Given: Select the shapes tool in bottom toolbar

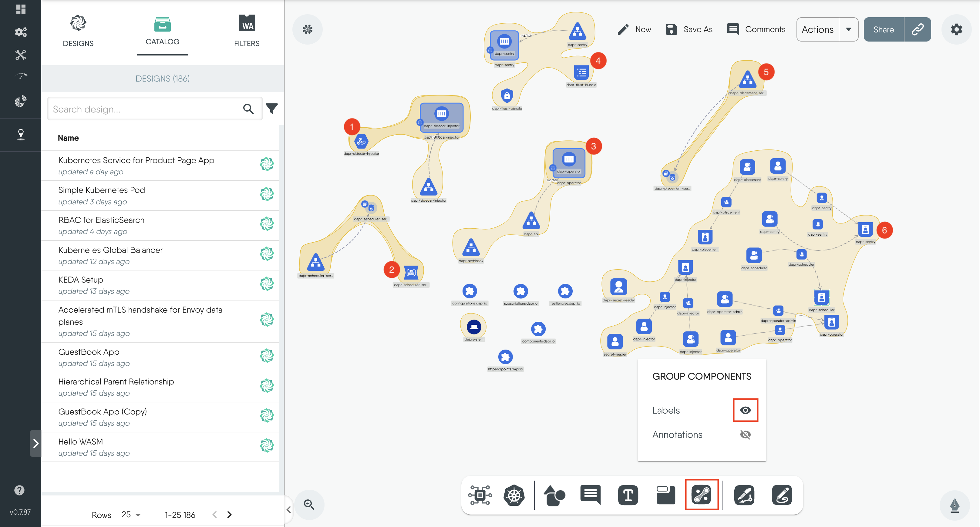Looking at the screenshot, I should (x=554, y=495).
